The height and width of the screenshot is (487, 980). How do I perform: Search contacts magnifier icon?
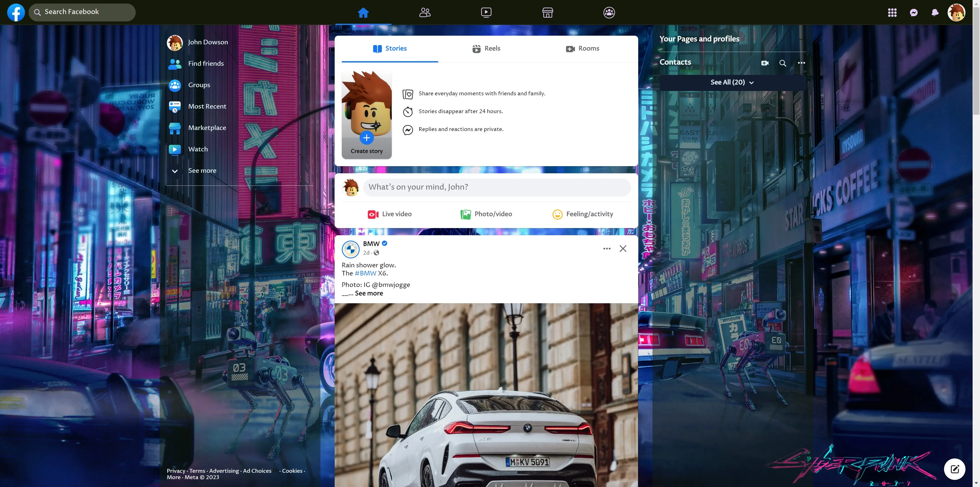[783, 63]
